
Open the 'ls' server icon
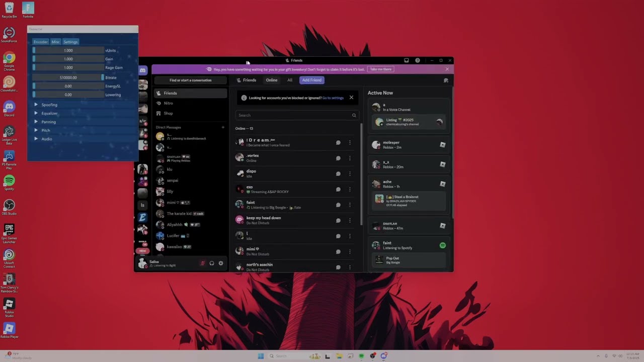click(142, 205)
